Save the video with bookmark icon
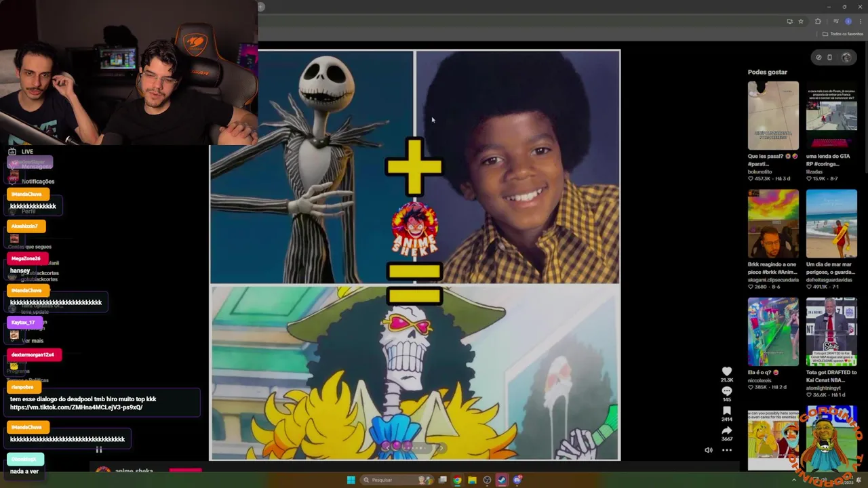This screenshot has height=488, width=868. [x=727, y=411]
